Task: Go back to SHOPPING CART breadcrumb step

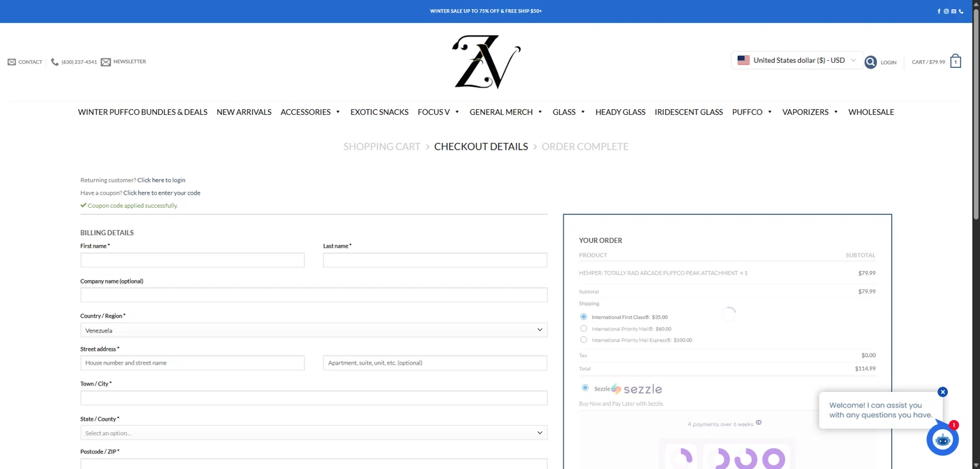Action: [x=382, y=147]
